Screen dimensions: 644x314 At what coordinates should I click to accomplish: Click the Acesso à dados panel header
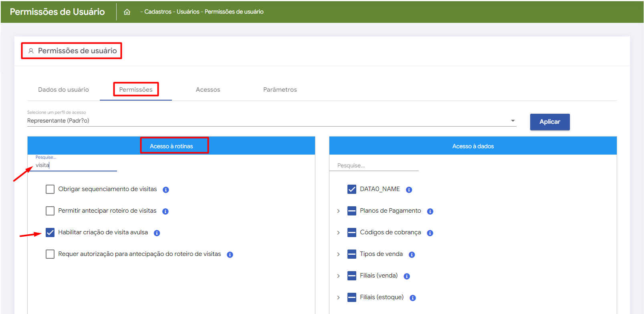(473, 146)
